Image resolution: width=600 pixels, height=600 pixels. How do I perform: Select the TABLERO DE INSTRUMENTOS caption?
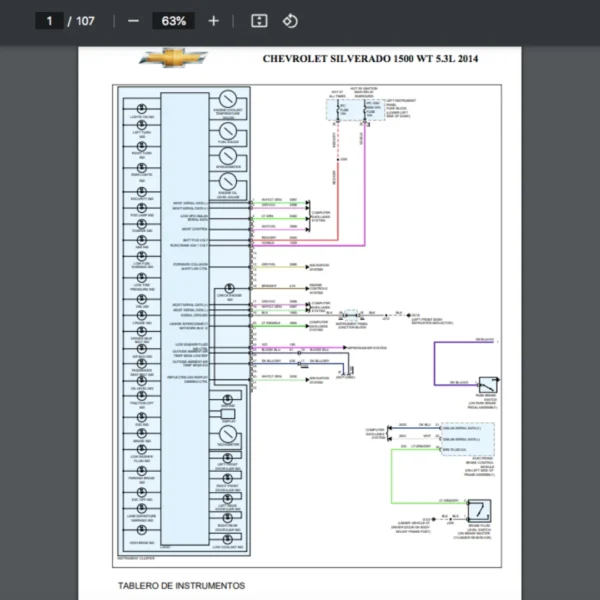click(180, 585)
